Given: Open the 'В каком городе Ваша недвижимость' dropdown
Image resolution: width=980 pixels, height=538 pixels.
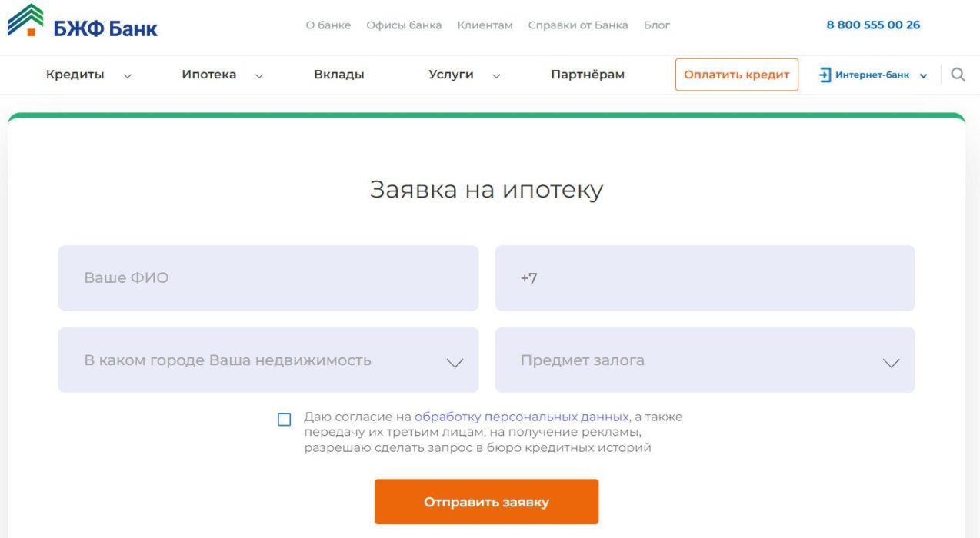Looking at the screenshot, I should 268,360.
